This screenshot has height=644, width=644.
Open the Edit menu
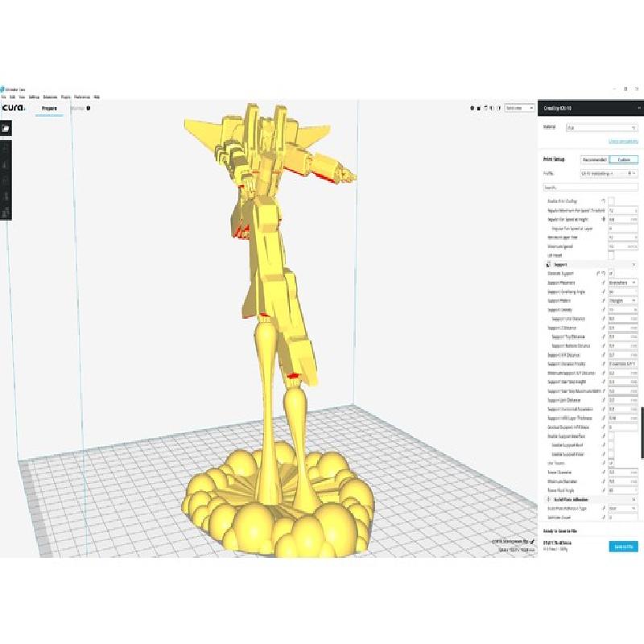(13, 97)
